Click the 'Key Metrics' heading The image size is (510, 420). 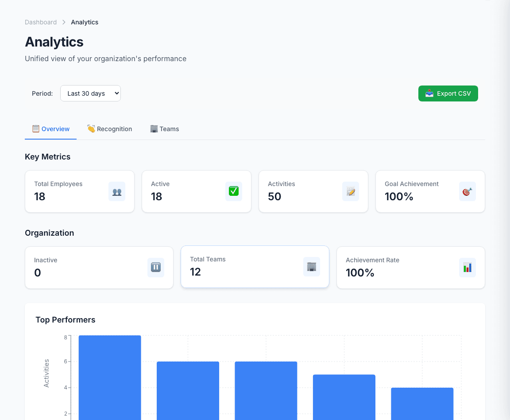click(x=47, y=156)
